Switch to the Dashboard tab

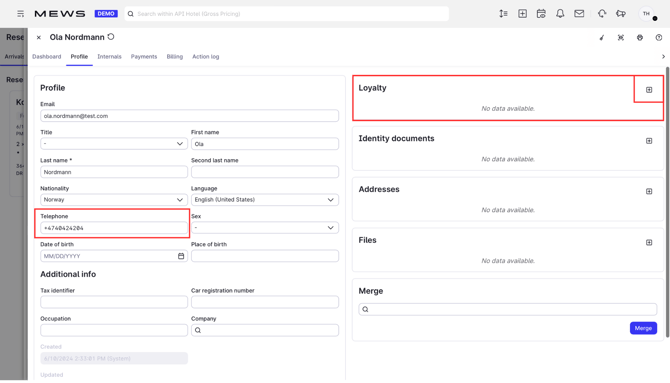47,56
